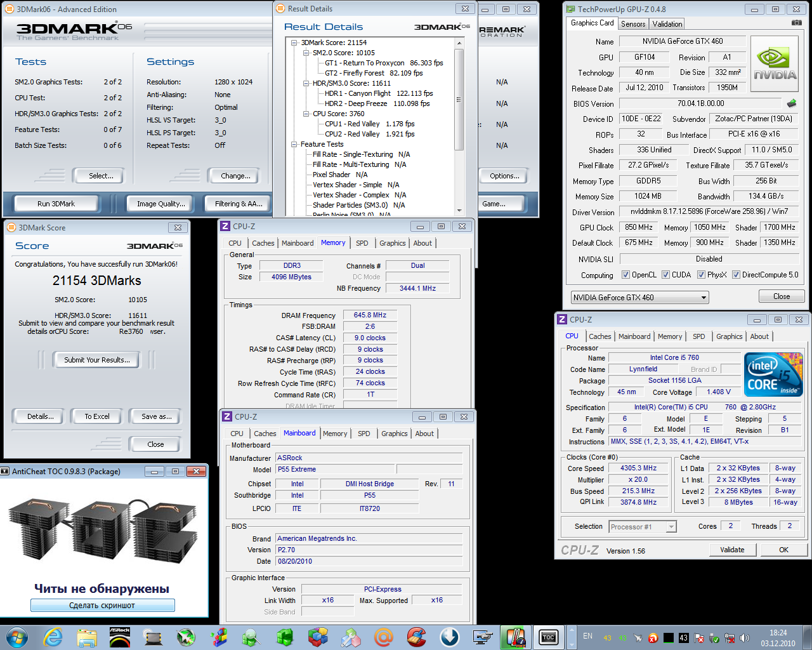Viewport: 812px width, 650px height.
Task: Open Caches tab in the CPU-Z Mainboard window
Action: (x=265, y=434)
